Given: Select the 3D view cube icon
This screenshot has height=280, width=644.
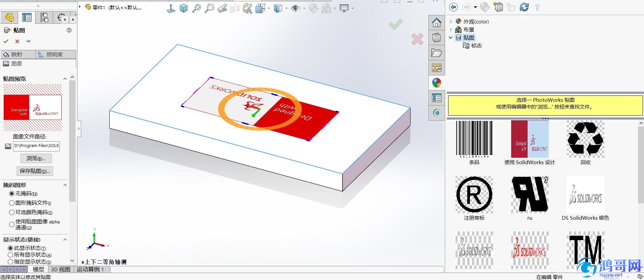Looking at the screenshot, I should (x=183, y=8).
